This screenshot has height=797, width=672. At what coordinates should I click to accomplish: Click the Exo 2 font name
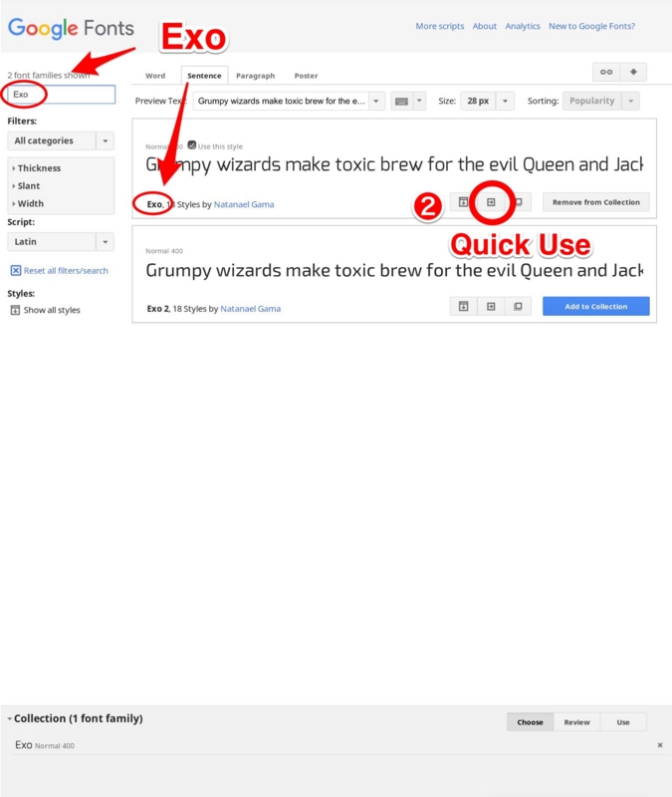click(x=158, y=309)
